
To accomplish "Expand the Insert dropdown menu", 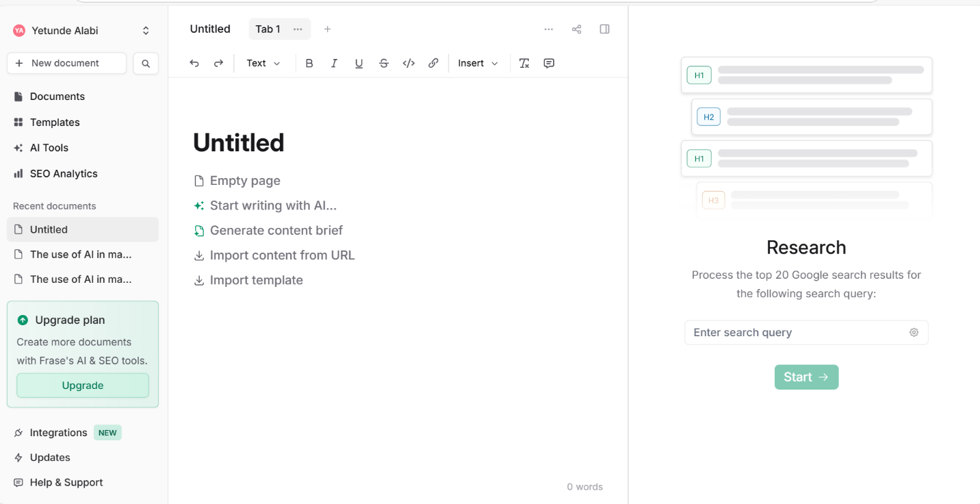I will (x=478, y=63).
